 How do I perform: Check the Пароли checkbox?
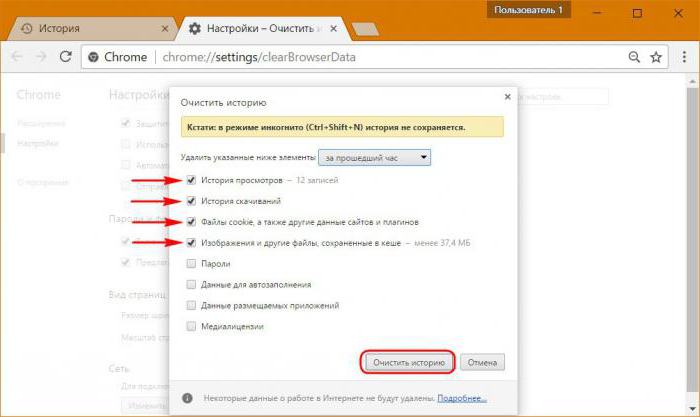[x=191, y=263]
